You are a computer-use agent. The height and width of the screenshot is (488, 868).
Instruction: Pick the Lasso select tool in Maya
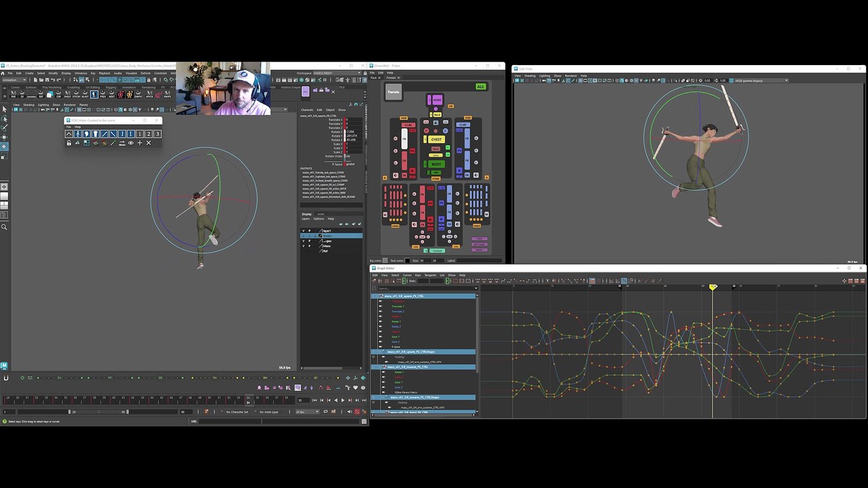[x=4, y=118]
